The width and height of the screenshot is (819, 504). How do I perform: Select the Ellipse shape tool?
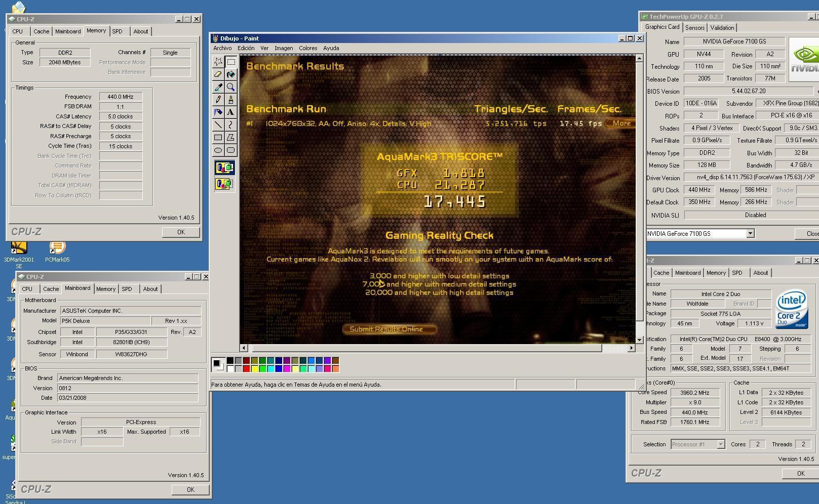(218, 150)
